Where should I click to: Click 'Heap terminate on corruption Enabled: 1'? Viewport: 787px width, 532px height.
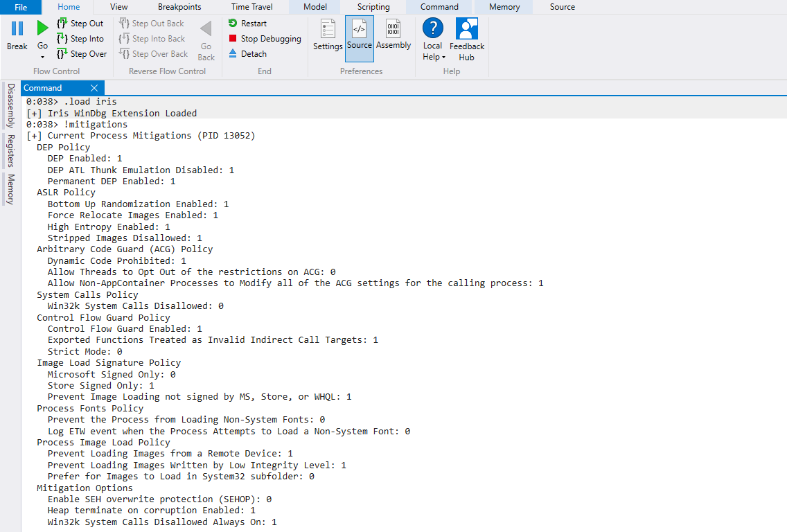point(152,510)
